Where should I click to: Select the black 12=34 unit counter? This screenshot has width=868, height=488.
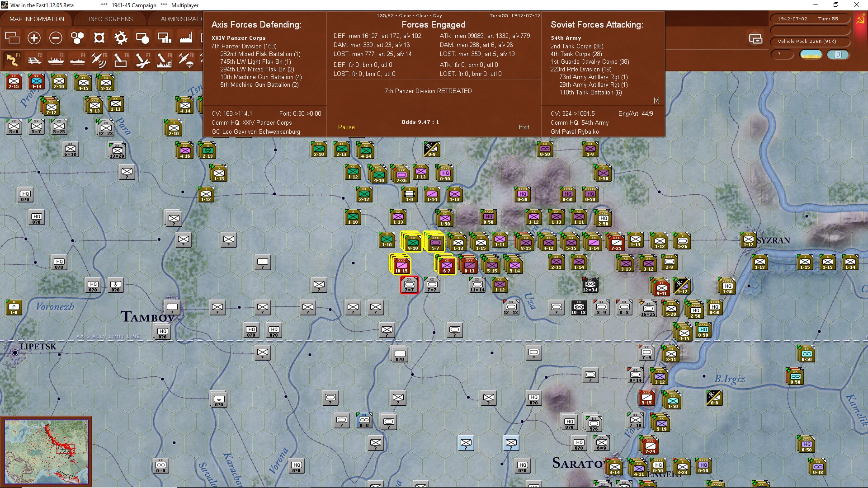(590, 285)
